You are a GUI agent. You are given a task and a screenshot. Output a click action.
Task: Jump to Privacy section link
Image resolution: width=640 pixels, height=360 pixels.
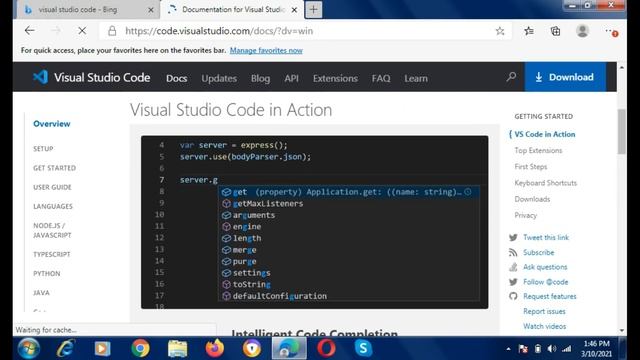tap(526, 215)
